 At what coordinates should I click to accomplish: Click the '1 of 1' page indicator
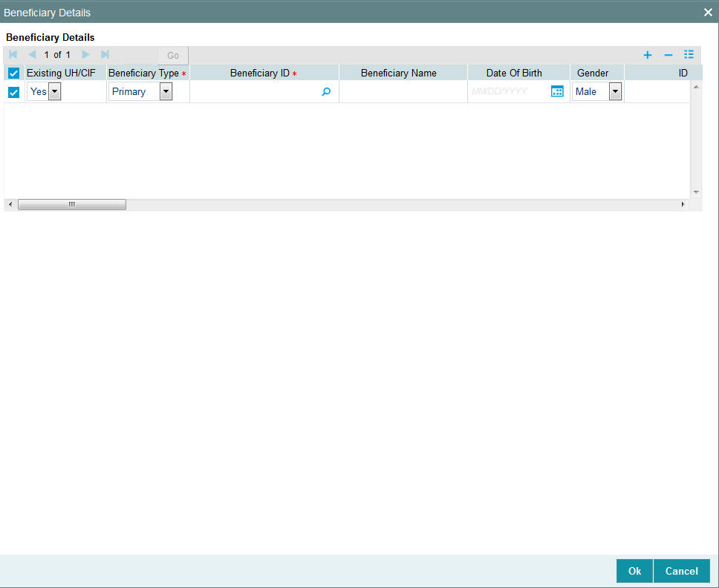pyautogui.click(x=57, y=55)
